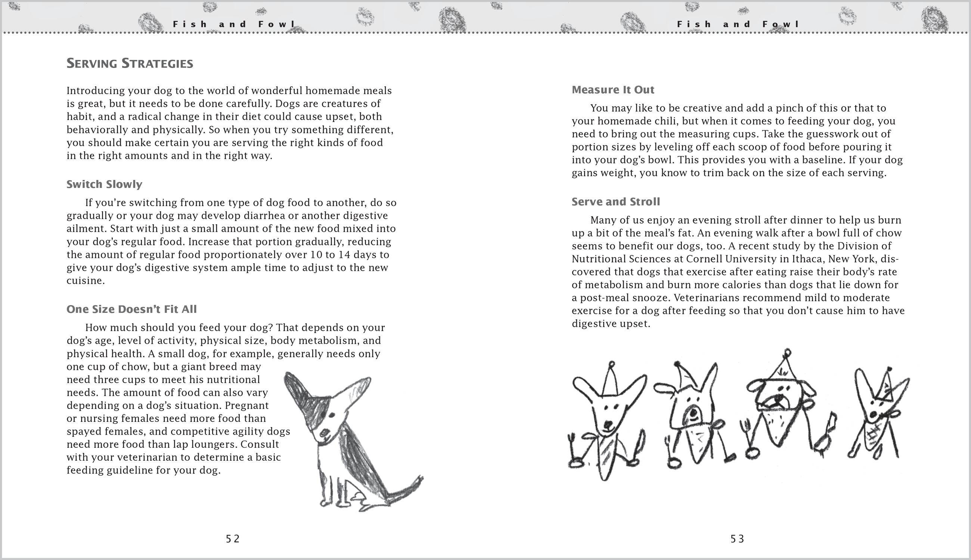This screenshot has width=971, height=560.
Task: Click the line 'You may like to be creative'
Action: coord(738,108)
